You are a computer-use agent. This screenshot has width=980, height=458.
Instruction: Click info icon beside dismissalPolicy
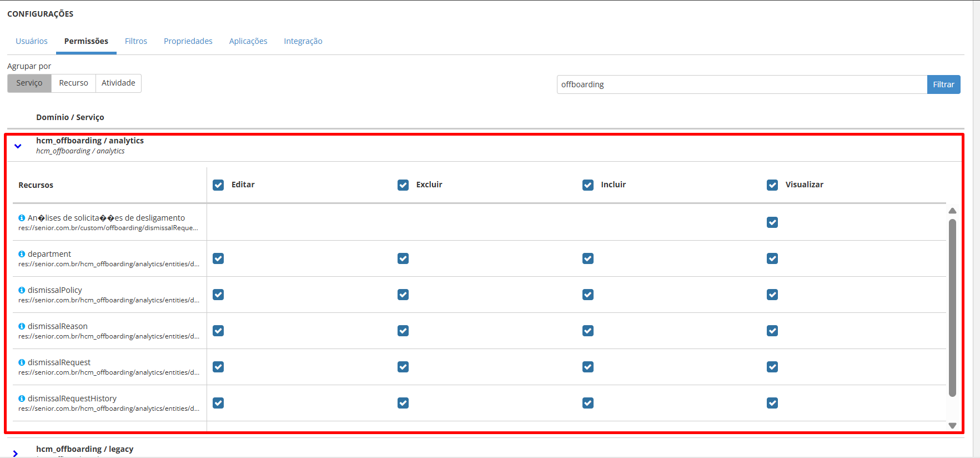click(x=22, y=290)
